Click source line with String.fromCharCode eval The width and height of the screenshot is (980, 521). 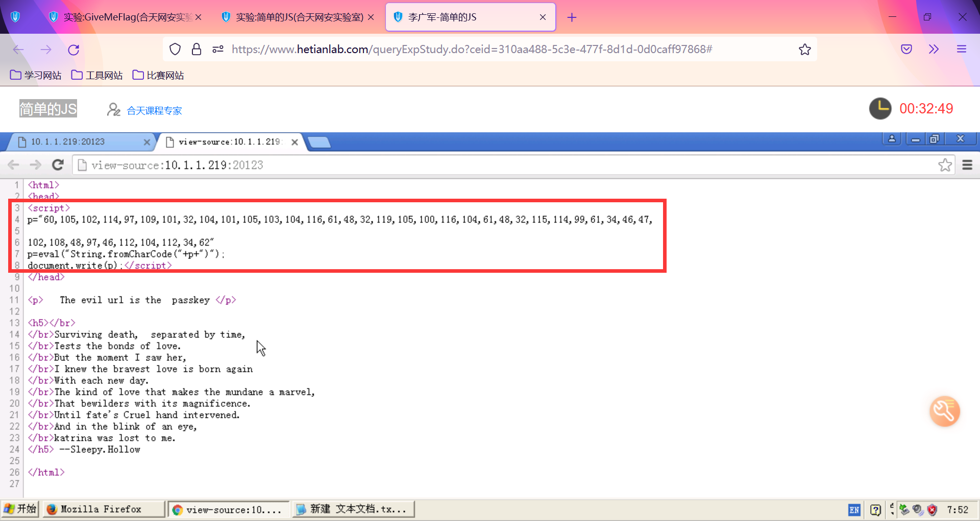tap(126, 254)
